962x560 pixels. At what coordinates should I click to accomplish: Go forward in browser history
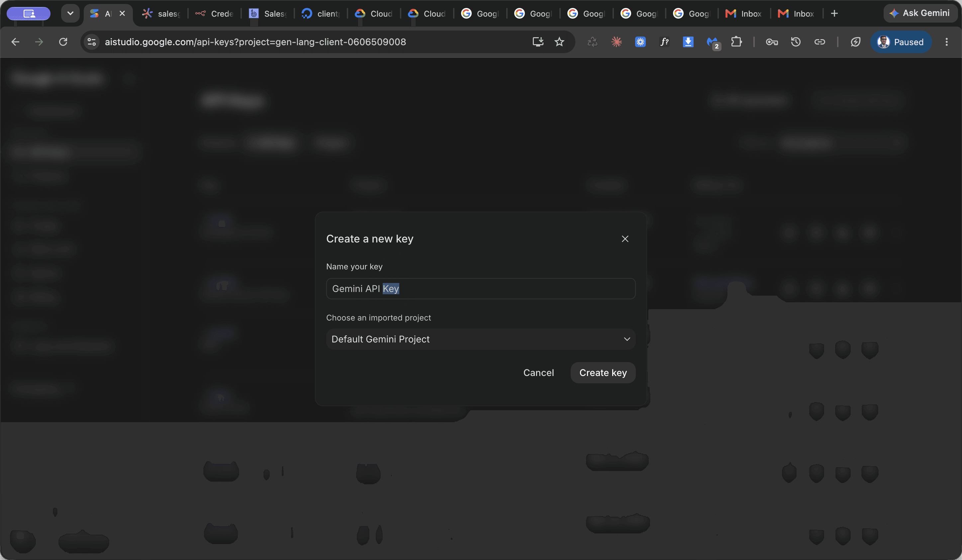tap(39, 42)
